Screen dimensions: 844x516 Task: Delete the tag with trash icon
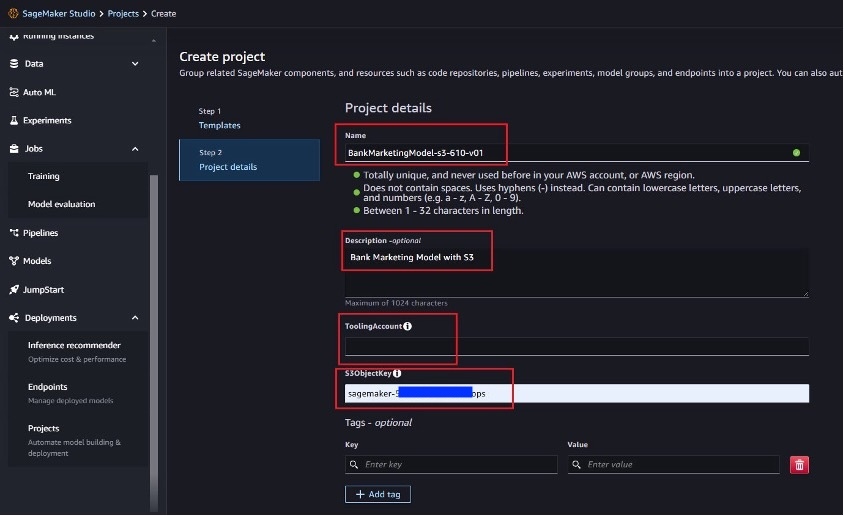pyautogui.click(x=799, y=465)
